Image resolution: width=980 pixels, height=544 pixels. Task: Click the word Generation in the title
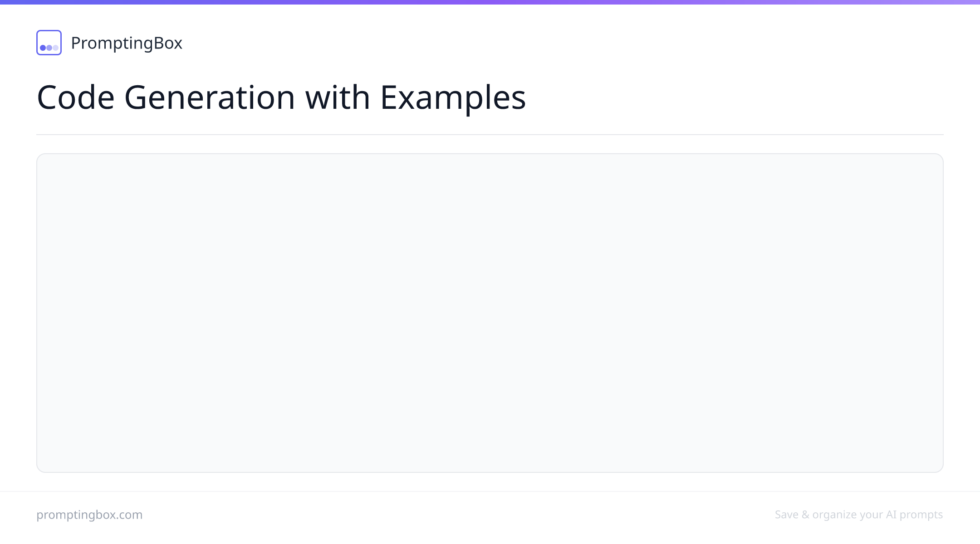[x=210, y=97]
